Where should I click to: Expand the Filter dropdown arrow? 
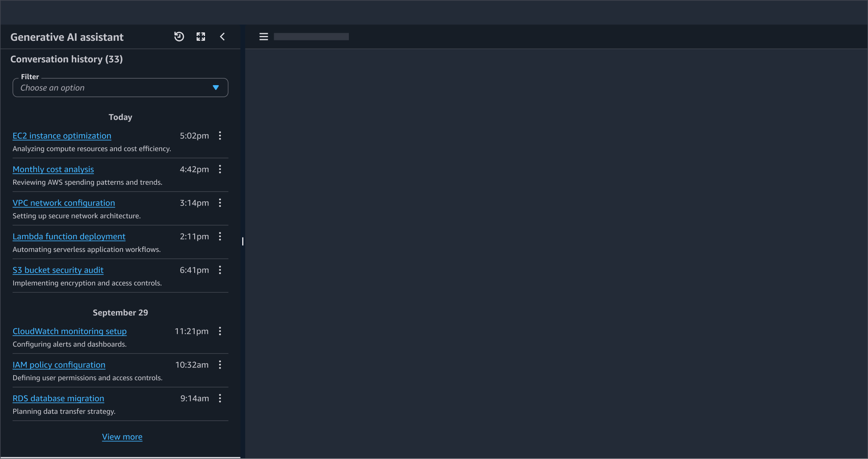(x=216, y=88)
